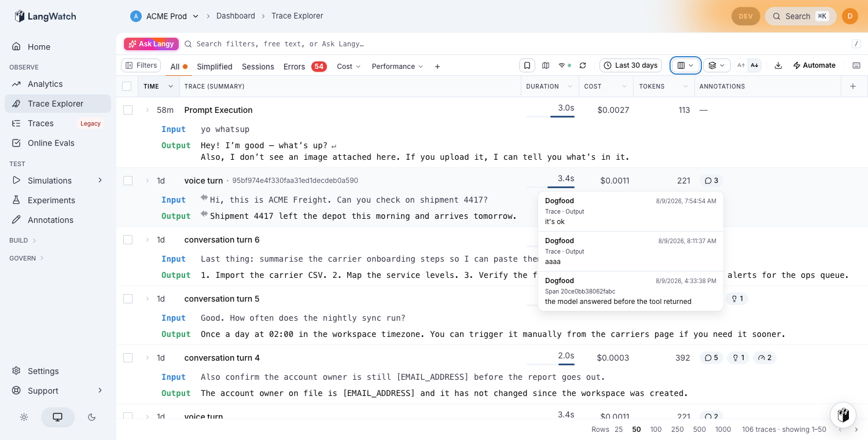Add a new view tab
This screenshot has height=440, width=868.
pyautogui.click(x=437, y=67)
